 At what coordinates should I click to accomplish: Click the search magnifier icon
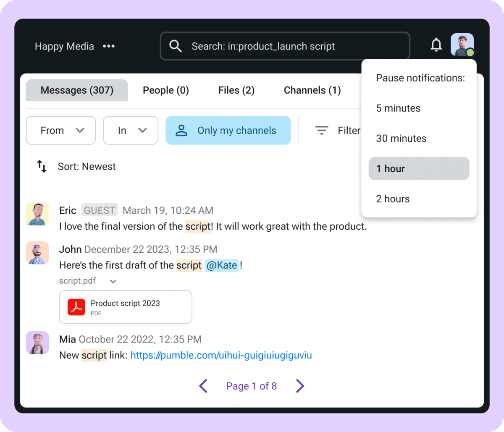point(175,46)
